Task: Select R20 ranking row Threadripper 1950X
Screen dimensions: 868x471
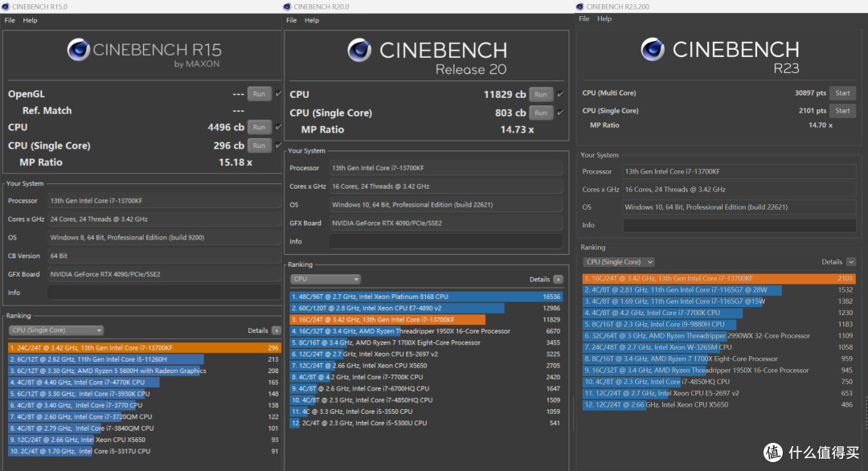Action: [426, 331]
